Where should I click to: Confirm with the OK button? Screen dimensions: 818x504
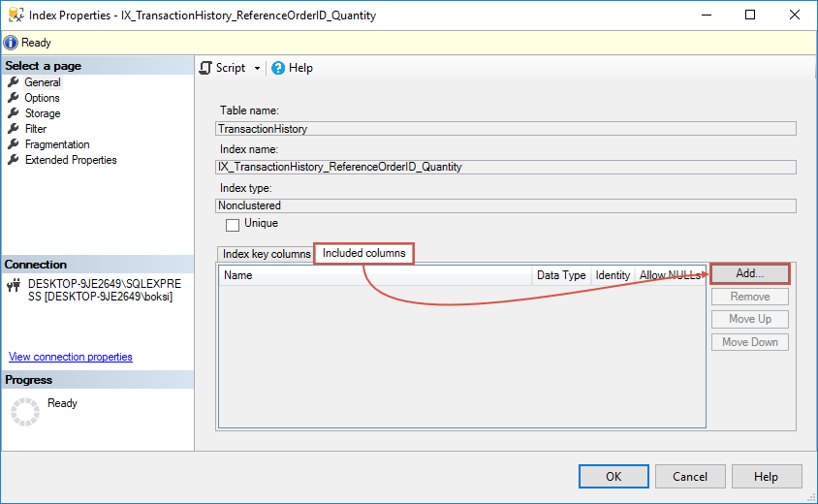point(613,476)
